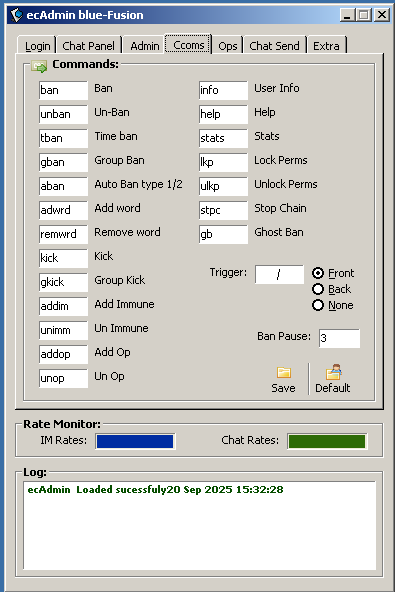Click the ecAdmin title bar app icon

[16, 15]
